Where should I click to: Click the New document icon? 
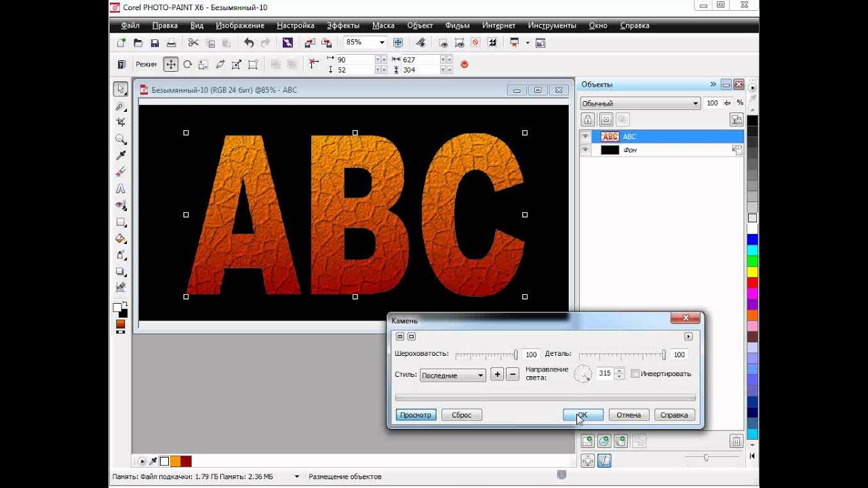click(121, 43)
